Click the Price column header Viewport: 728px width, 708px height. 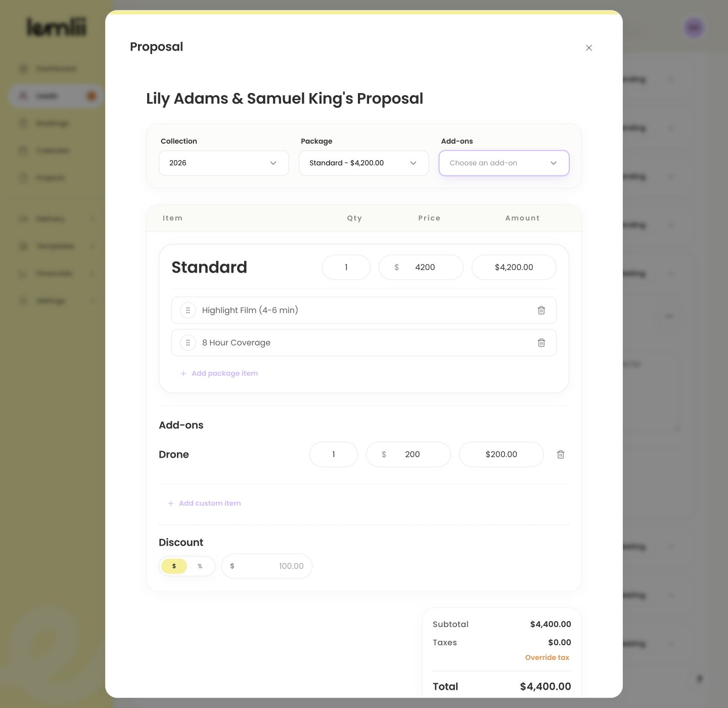pos(429,218)
